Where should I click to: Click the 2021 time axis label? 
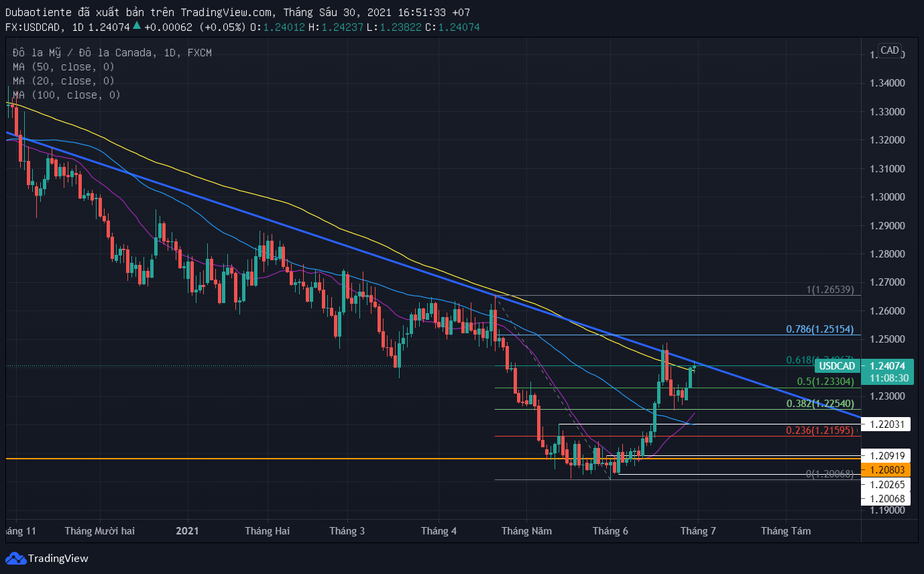187,531
